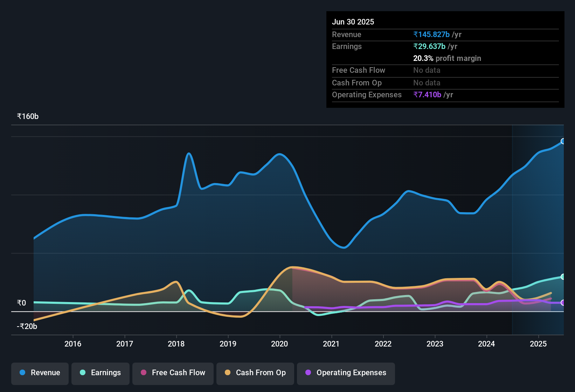
Task: Click the 2017 x-axis year label
Action: [125, 344]
